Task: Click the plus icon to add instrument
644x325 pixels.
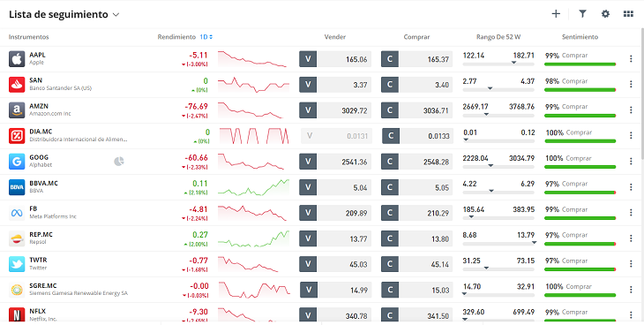Action: click(x=556, y=14)
